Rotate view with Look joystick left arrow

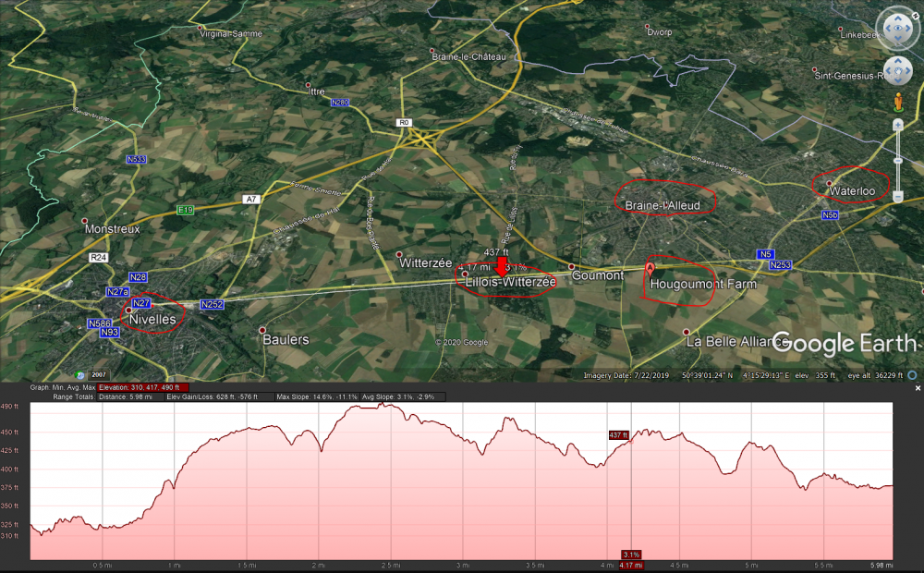click(x=887, y=29)
